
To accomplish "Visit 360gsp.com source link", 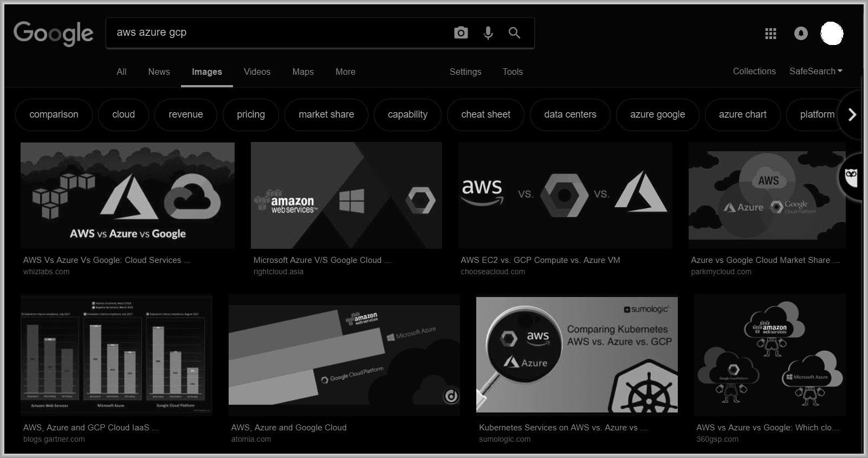I will click(x=717, y=439).
